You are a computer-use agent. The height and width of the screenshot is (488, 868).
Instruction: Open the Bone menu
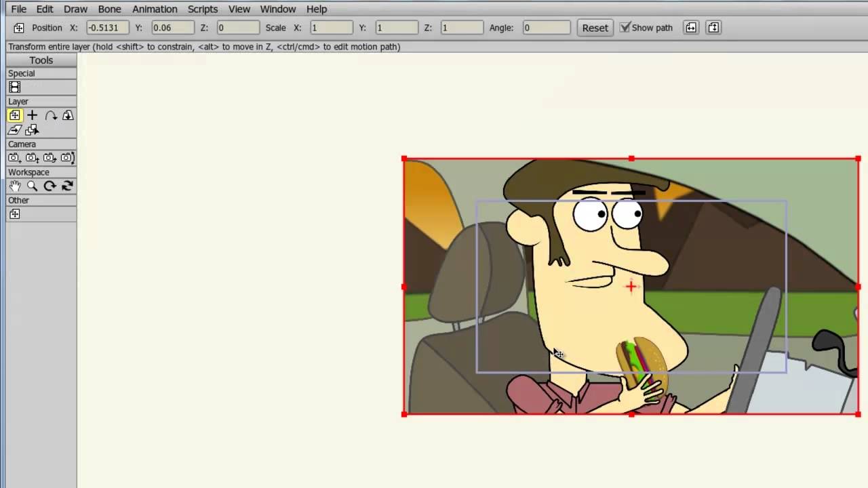[109, 9]
